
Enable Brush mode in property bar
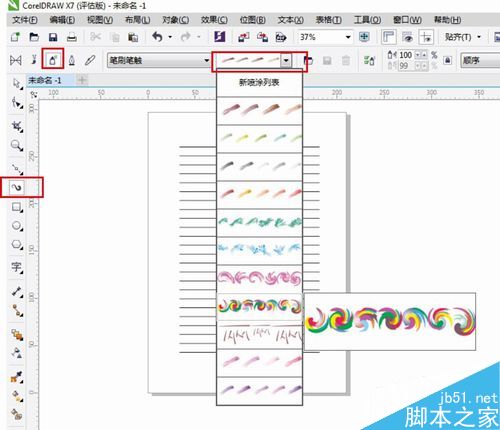(x=34, y=60)
